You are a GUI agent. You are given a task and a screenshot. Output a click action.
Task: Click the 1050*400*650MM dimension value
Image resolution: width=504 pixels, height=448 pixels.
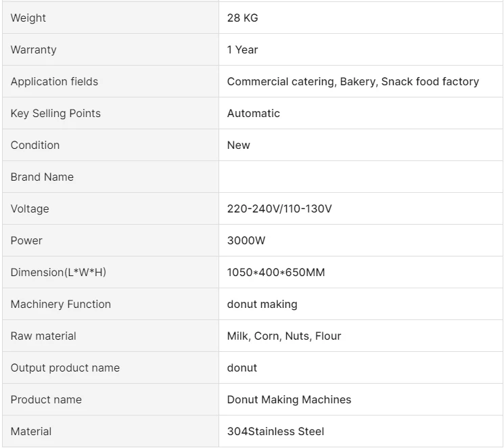tap(276, 273)
